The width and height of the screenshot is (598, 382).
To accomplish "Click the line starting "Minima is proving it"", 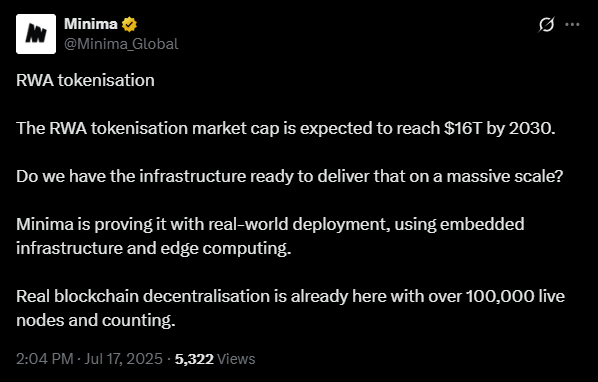I will (x=270, y=225).
